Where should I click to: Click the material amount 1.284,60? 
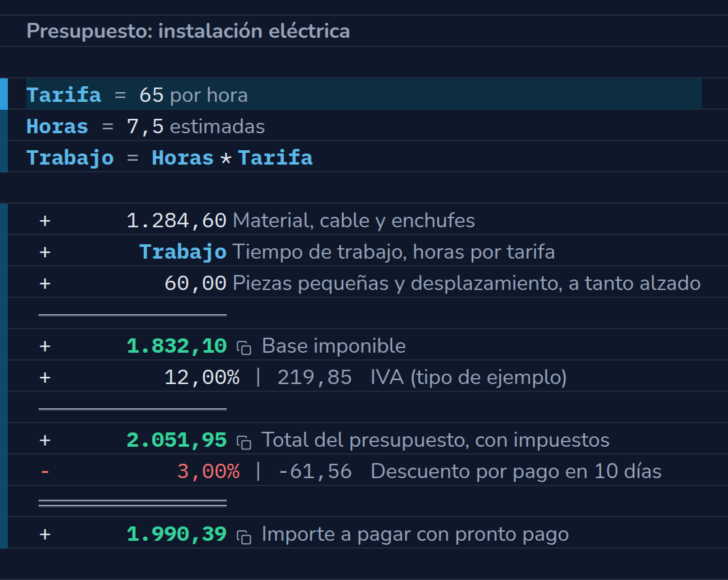click(x=176, y=221)
